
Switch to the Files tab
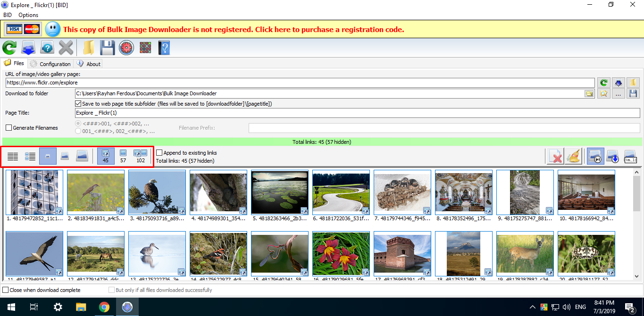(x=14, y=63)
